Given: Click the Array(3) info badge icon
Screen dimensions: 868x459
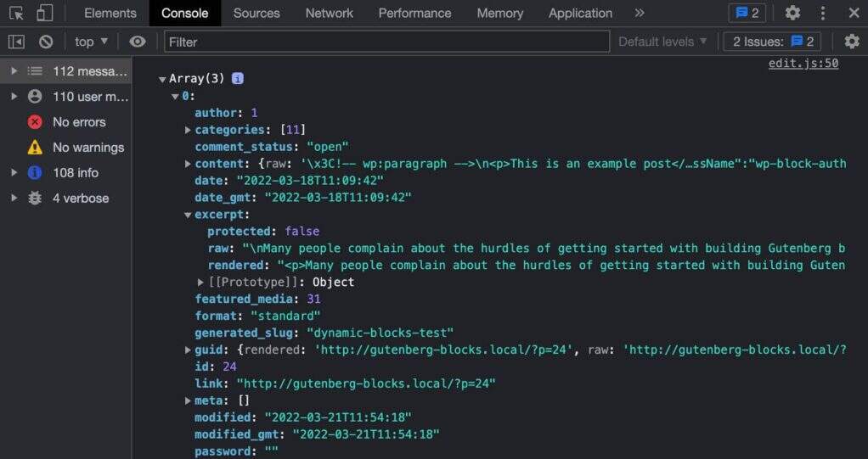Looking at the screenshot, I should click(238, 78).
